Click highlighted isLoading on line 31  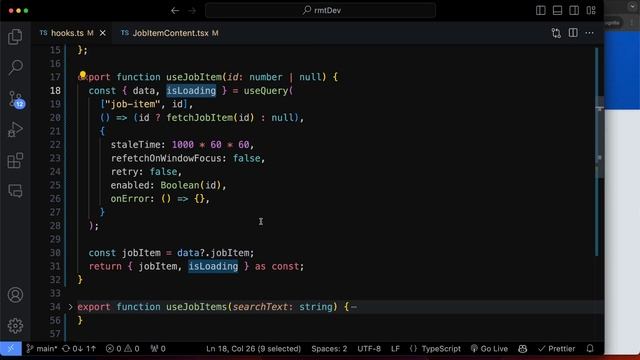(x=213, y=266)
